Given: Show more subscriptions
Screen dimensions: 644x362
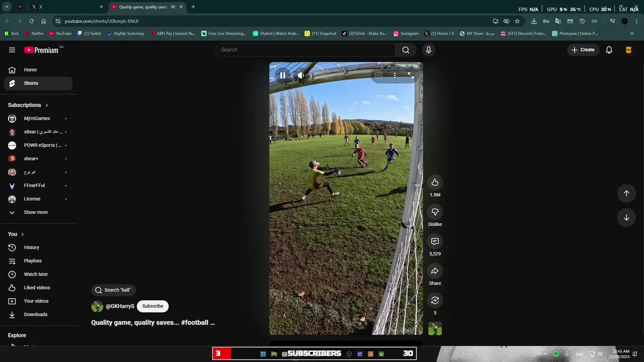Looking at the screenshot, I should pyautogui.click(x=38, y=212).
